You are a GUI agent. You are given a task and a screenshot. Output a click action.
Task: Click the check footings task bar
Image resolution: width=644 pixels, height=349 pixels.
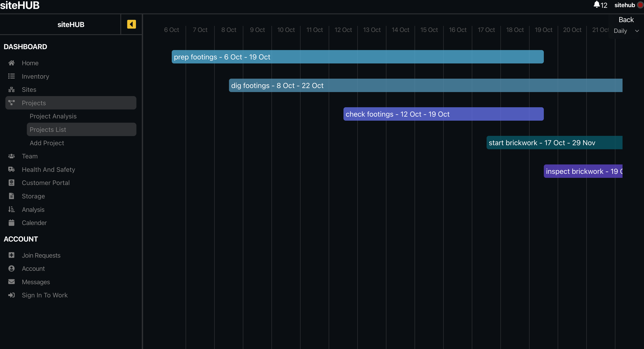[x=443, y=114]
